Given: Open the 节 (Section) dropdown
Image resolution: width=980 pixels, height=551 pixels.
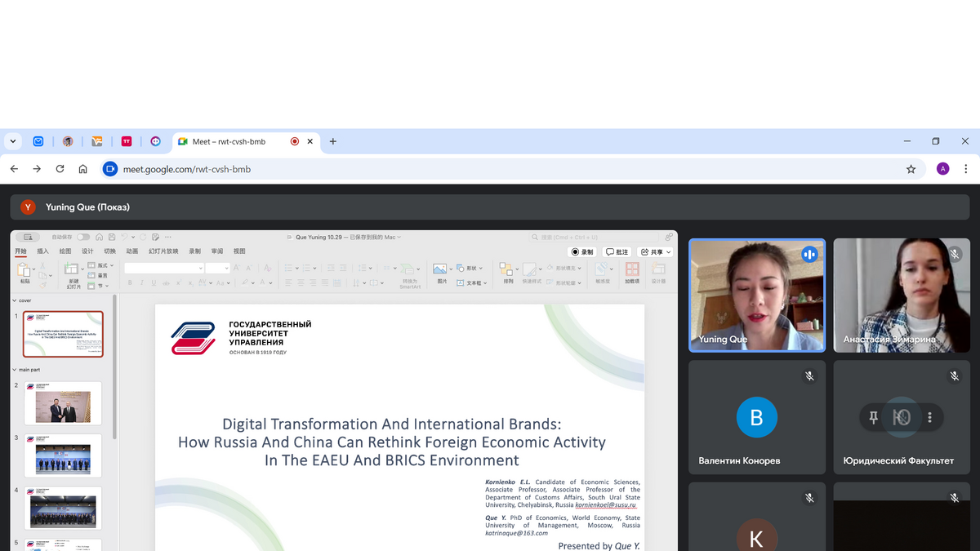Looking at the screenshot, I should [100, 286].
